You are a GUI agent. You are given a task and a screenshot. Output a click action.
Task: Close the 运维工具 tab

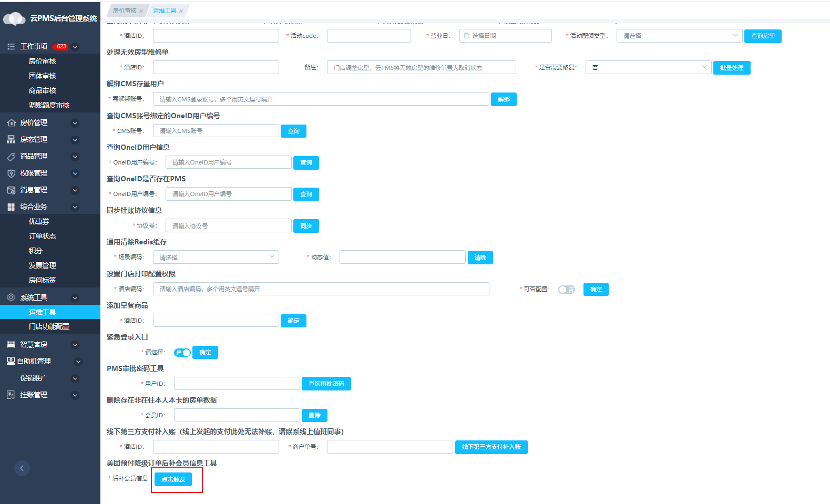[x=181, y=11]
